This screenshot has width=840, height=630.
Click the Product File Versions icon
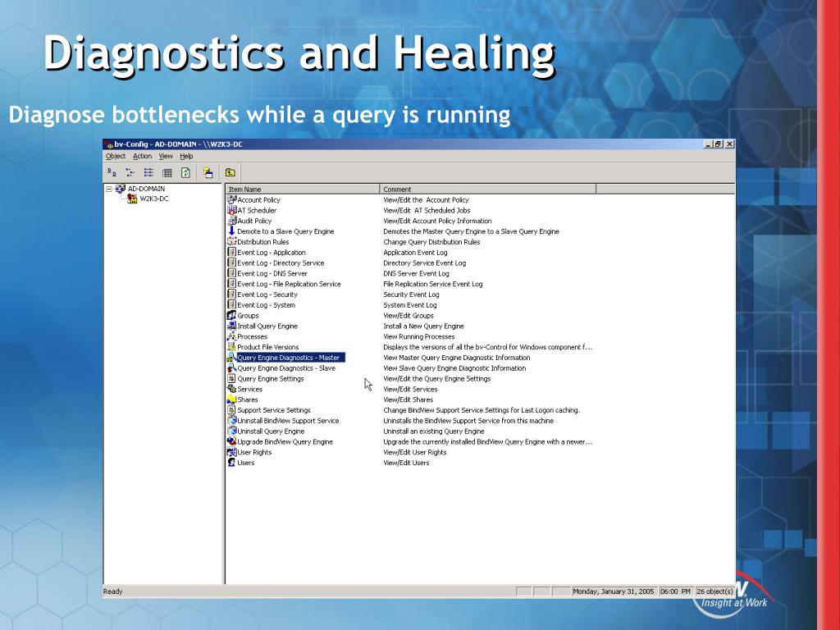(231, 347)
